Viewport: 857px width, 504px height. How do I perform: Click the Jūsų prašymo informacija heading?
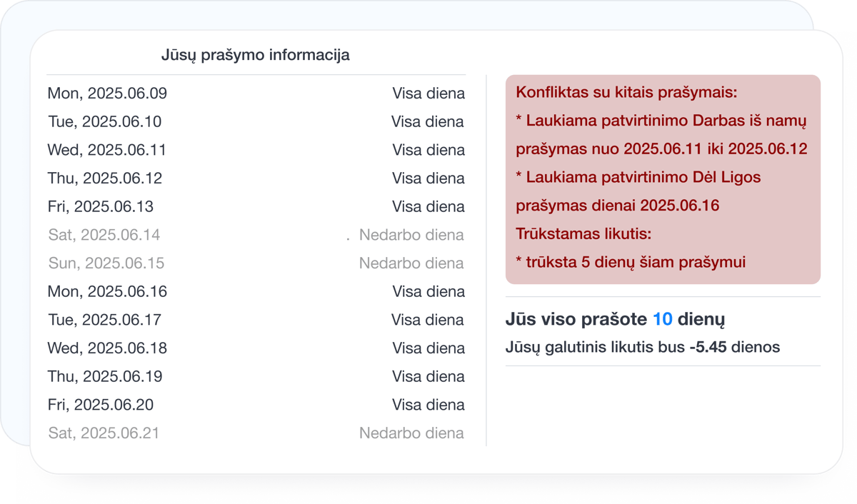click(256, 55)
